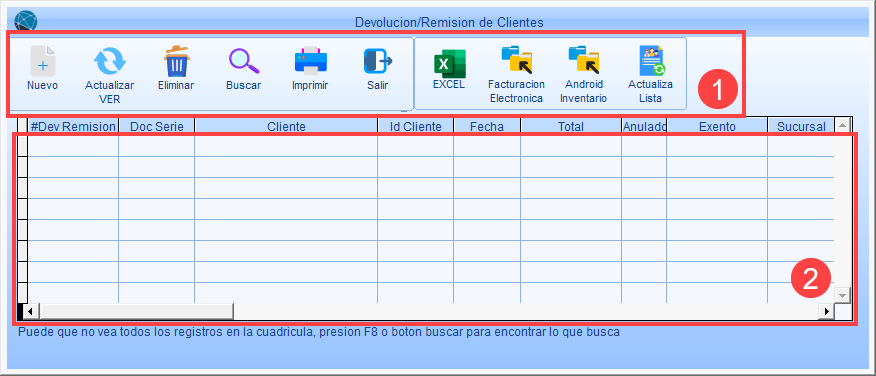Click the Id Cliente column header
876x376 pixels.
click(416, 126)
